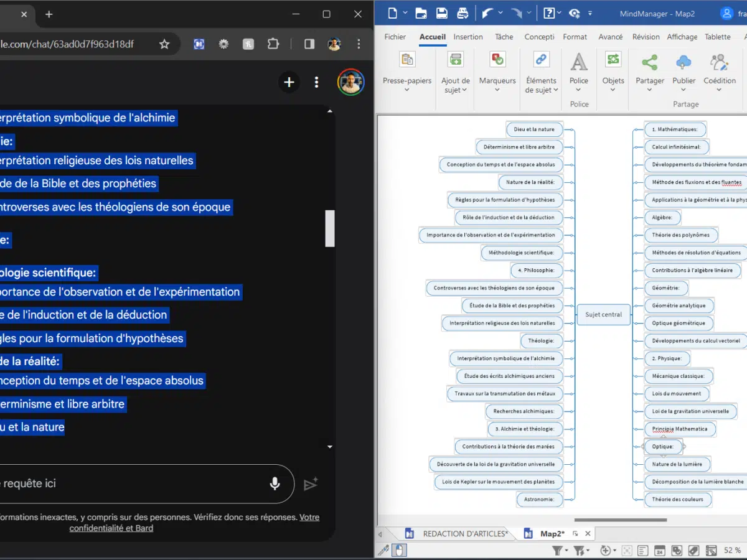
Task: Toggle the Chrome side panel
Action: click(x=309, y=44)
